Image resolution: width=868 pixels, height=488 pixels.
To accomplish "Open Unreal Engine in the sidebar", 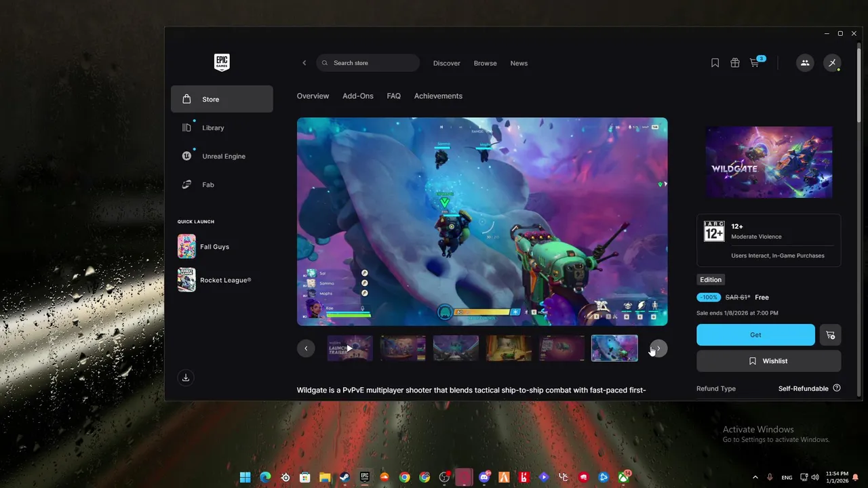I will click(222, 156).
